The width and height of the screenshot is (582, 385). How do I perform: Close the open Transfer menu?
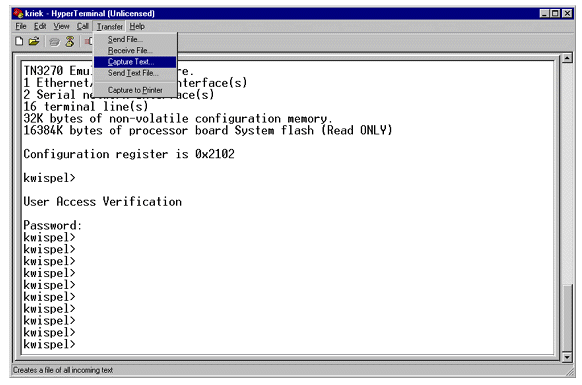click(x=110, y=27)
